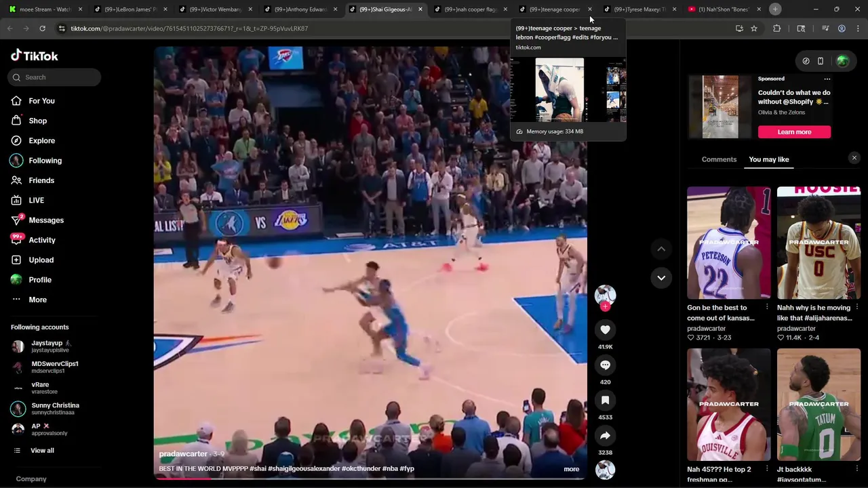868x488 pixels.
Task: Open the Upload plus icon
Action: pyautogui.click(x=16, y=260)
